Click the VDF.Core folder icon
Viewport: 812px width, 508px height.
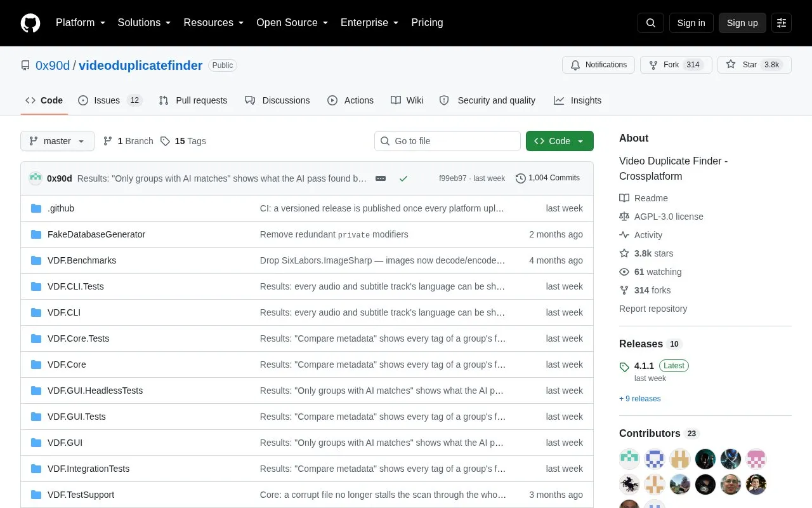point(36,364)
